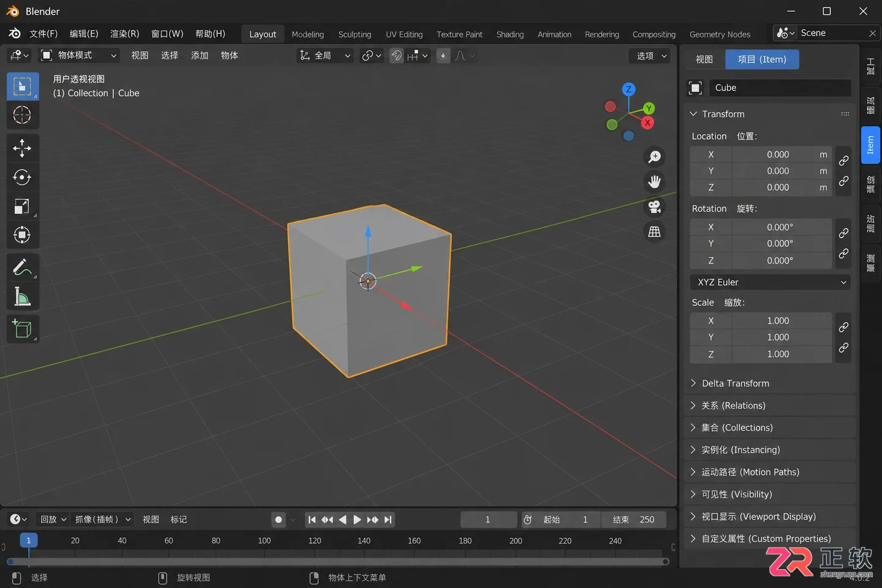Choose the Move tool

(x=23, y=148)
